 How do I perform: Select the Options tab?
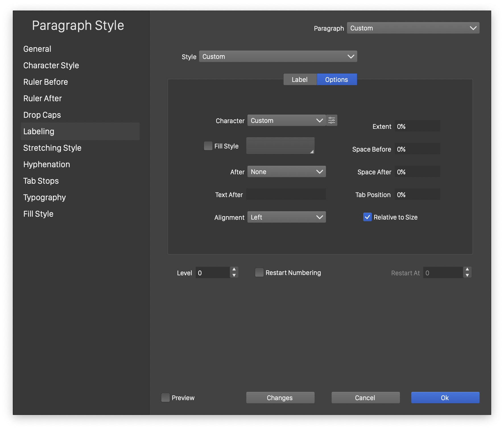click(x=336, y=79)
